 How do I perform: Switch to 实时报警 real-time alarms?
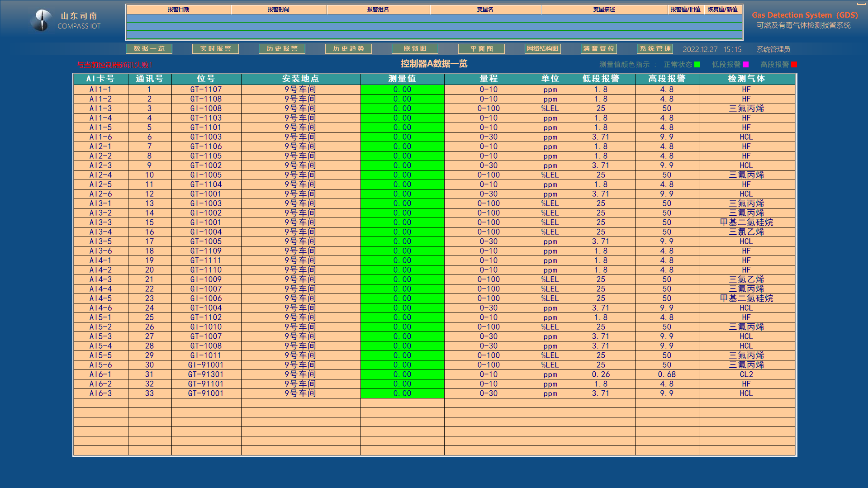[215, 48]
